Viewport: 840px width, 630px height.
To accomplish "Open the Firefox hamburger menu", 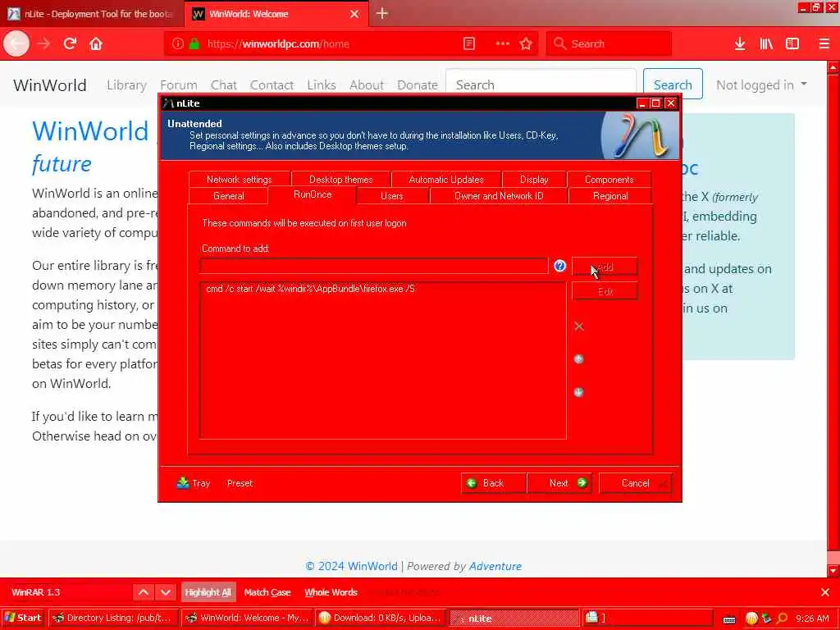I will coord(824,43).
